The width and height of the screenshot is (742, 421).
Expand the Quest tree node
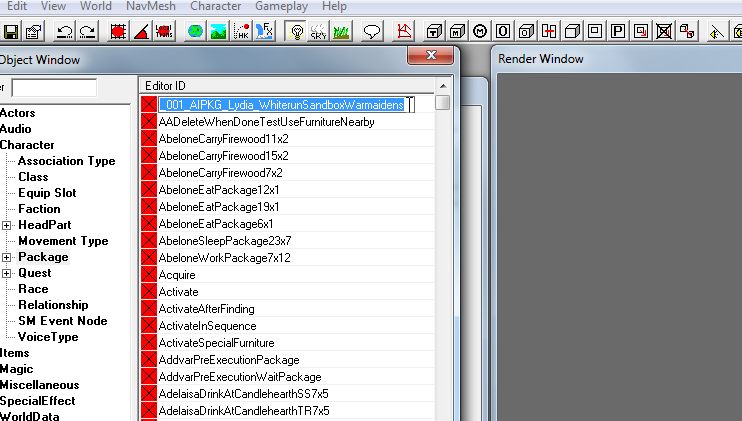click(6, 273)
